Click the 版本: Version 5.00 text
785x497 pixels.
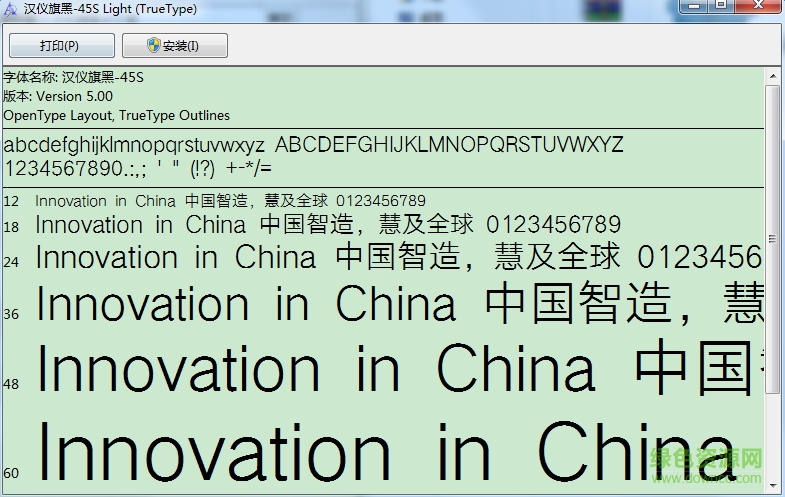click(58, 96)
